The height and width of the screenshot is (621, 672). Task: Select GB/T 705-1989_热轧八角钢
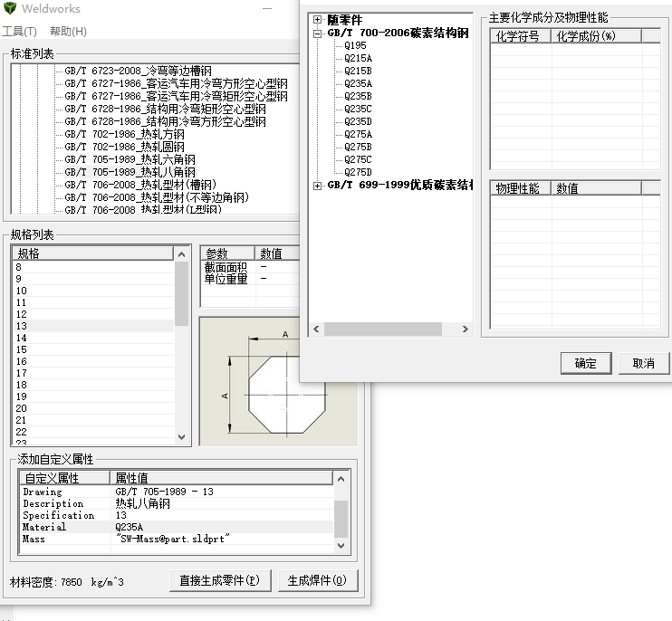pyautogui.click(x=130, y=172)
